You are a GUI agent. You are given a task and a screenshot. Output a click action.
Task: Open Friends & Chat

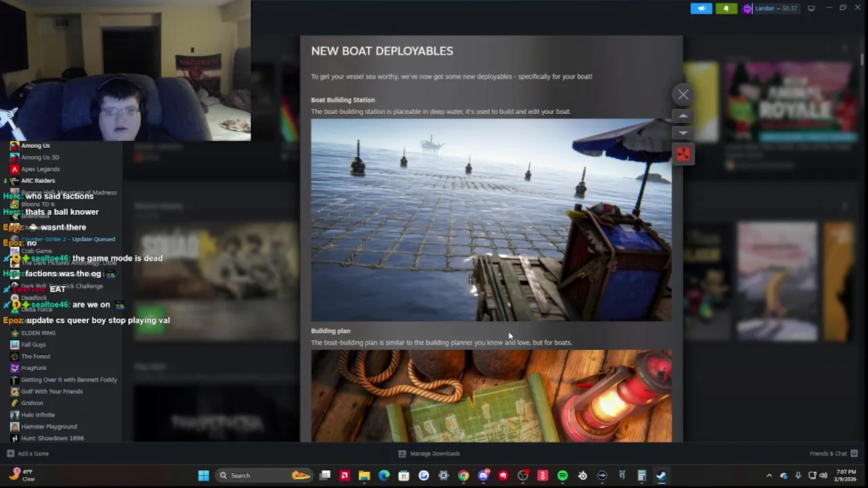pos(833,453)
